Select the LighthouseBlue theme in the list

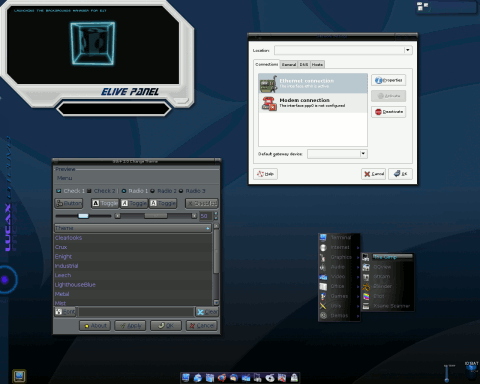tap(133, 285)
